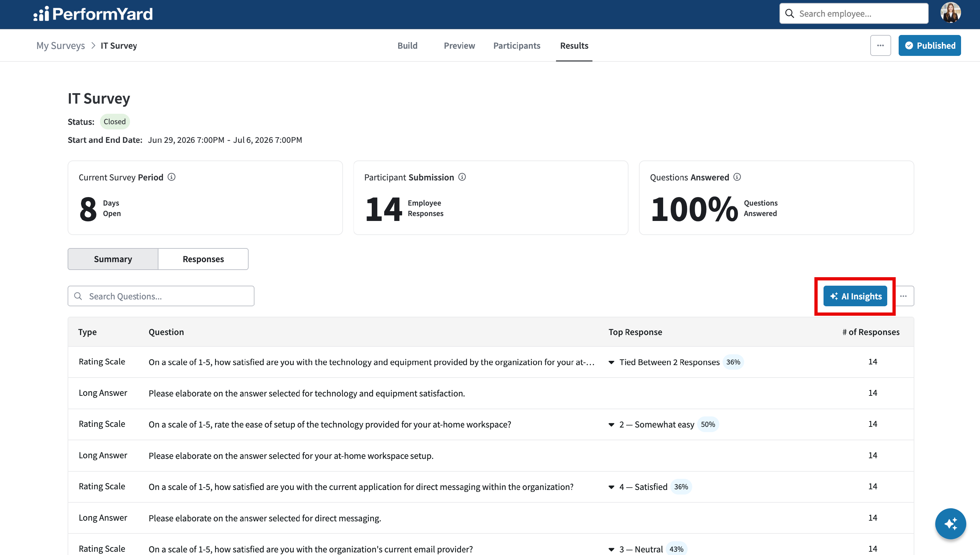The image size is (980, 555).
Task: Open the header ellipsis menu beside Published
Action: [x=880, y=45]
